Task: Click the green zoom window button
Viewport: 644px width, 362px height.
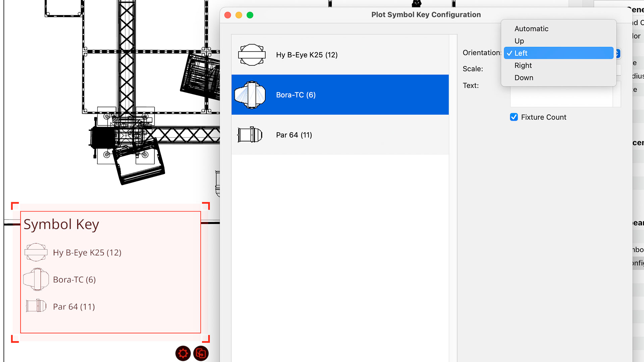Action: click(250, 15)
